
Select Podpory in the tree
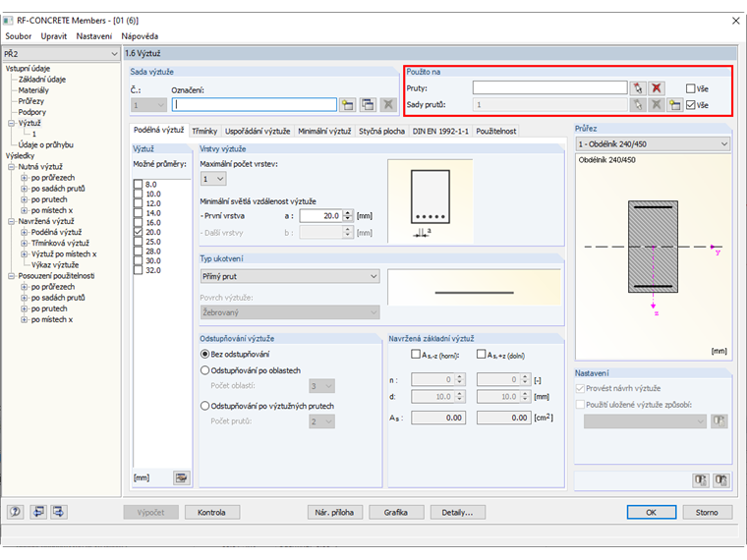pos(31,112)
